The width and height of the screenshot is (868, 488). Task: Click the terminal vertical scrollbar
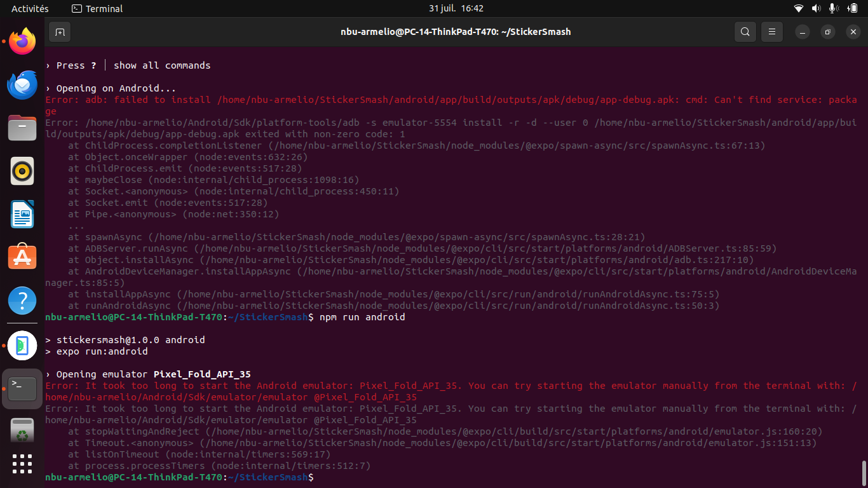pos(864,471)
